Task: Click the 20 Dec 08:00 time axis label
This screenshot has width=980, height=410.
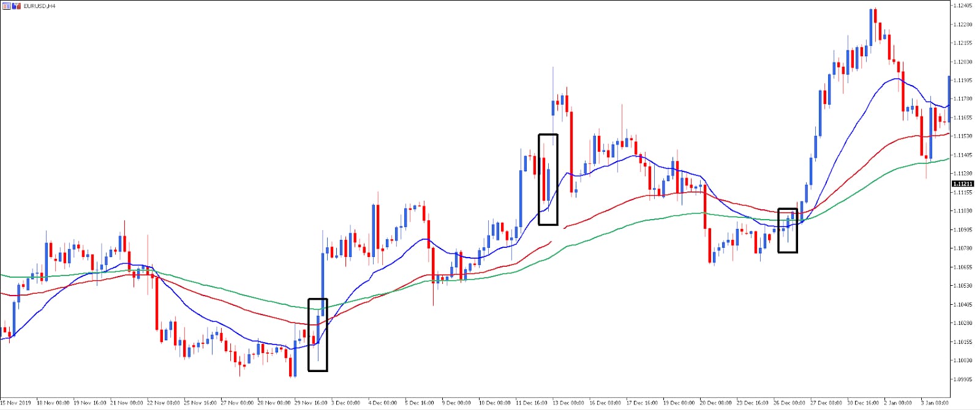Action: click(x=716, y=403)
